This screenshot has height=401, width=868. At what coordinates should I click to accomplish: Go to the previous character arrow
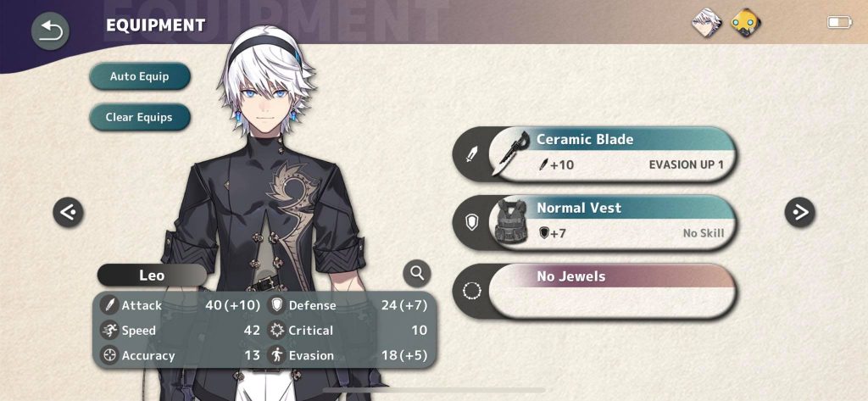[68, 212]
